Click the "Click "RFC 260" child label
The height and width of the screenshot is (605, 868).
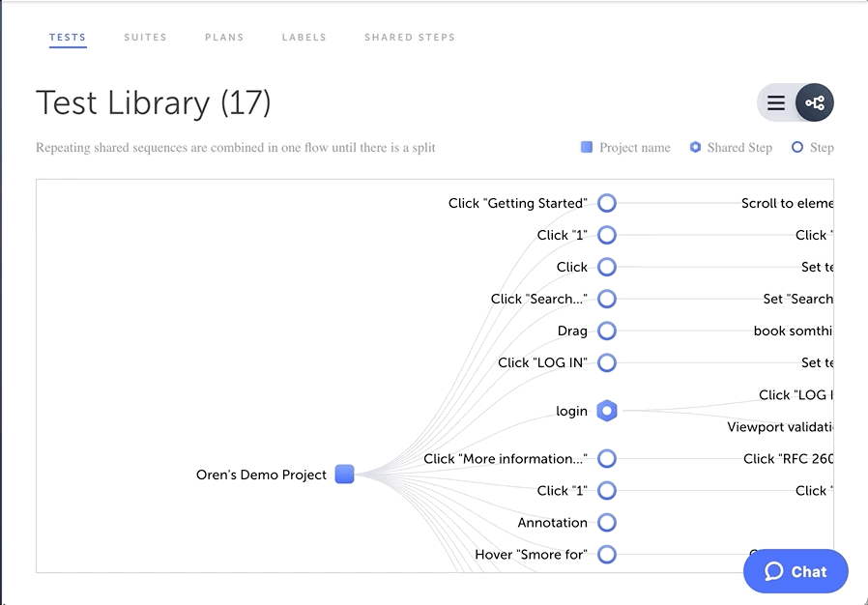(789, 459)
